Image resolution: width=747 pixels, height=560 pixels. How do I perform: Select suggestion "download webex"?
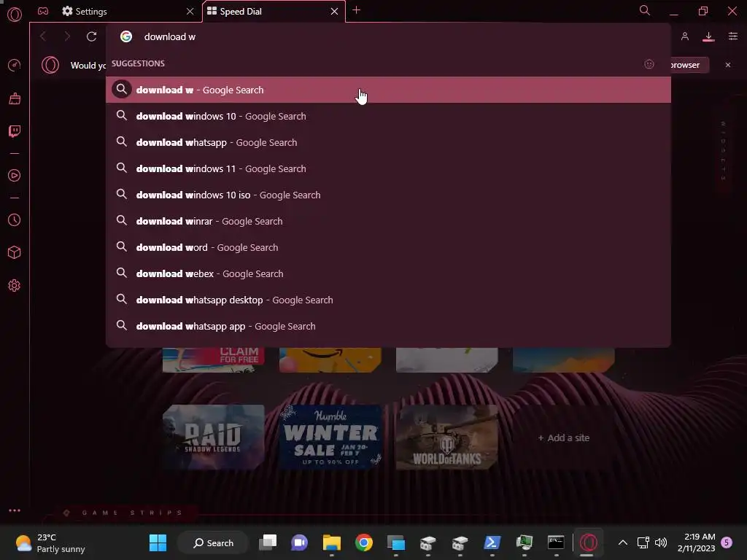click(388, 273)
